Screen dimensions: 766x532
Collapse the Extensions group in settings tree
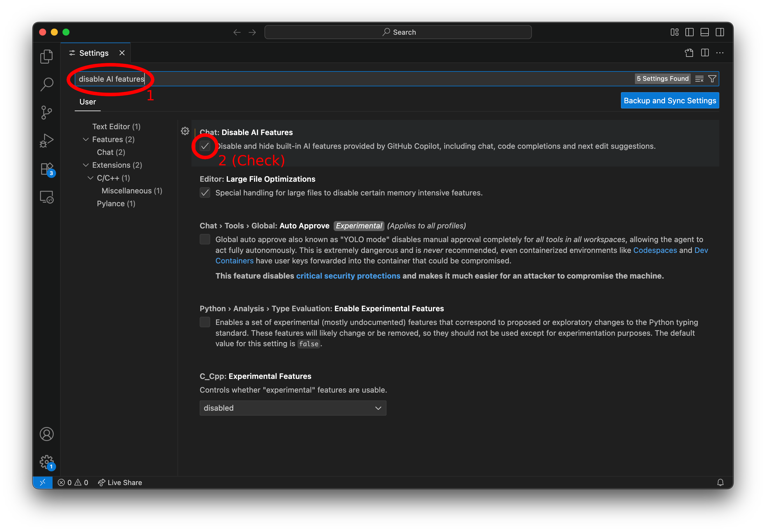click(86, 165)
